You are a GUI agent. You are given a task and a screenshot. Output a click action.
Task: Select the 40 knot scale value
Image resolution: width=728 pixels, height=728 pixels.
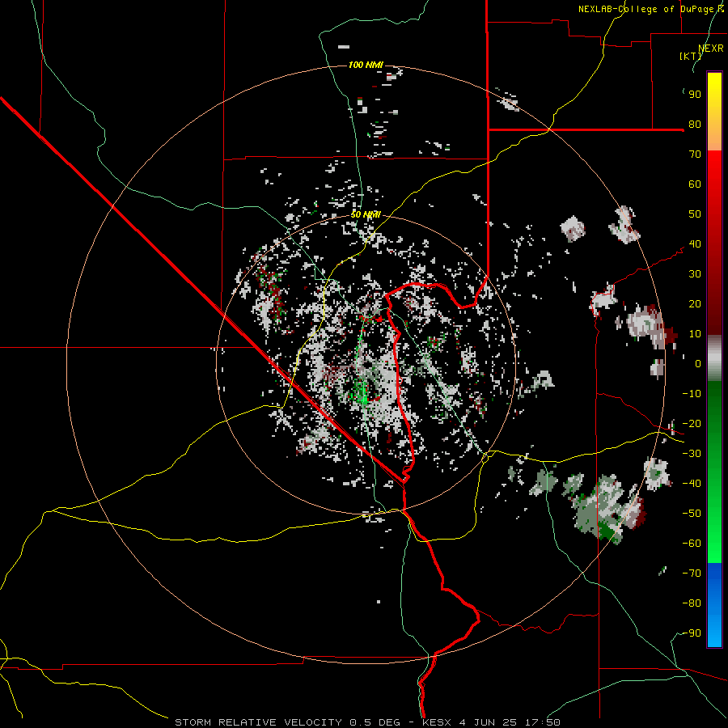(695, 243)
